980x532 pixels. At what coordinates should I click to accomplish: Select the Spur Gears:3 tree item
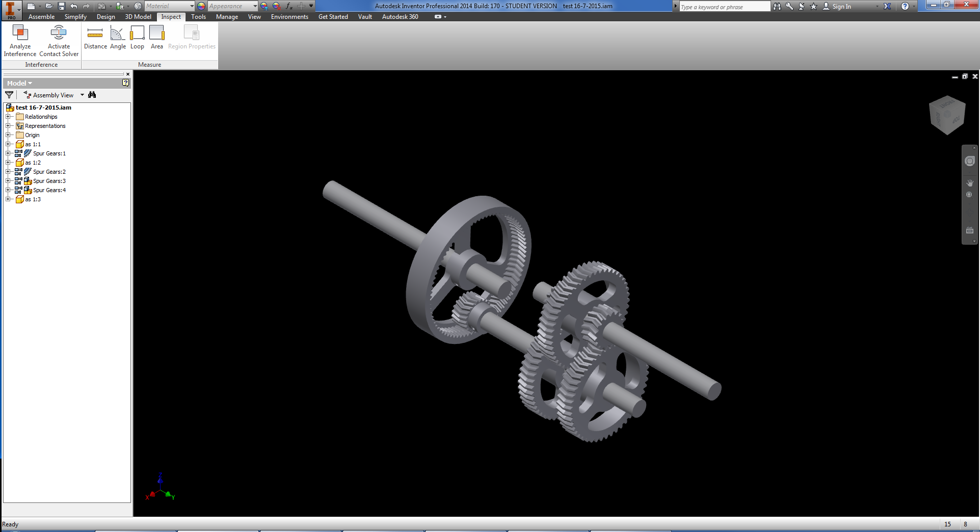coord(49,181)
